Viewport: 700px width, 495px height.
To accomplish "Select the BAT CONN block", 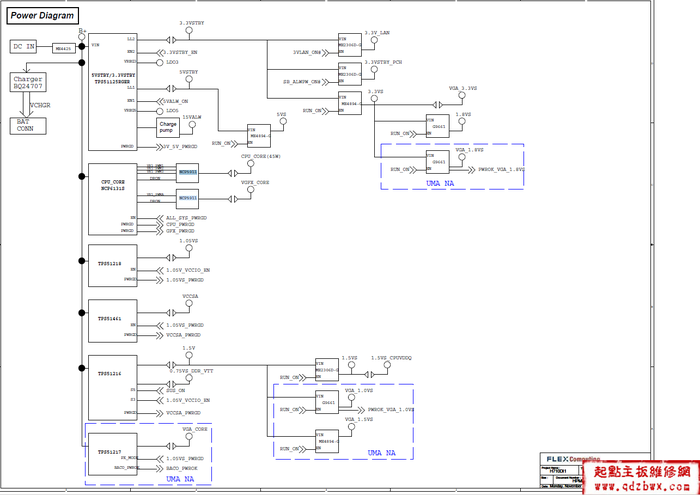I will 25,124.
